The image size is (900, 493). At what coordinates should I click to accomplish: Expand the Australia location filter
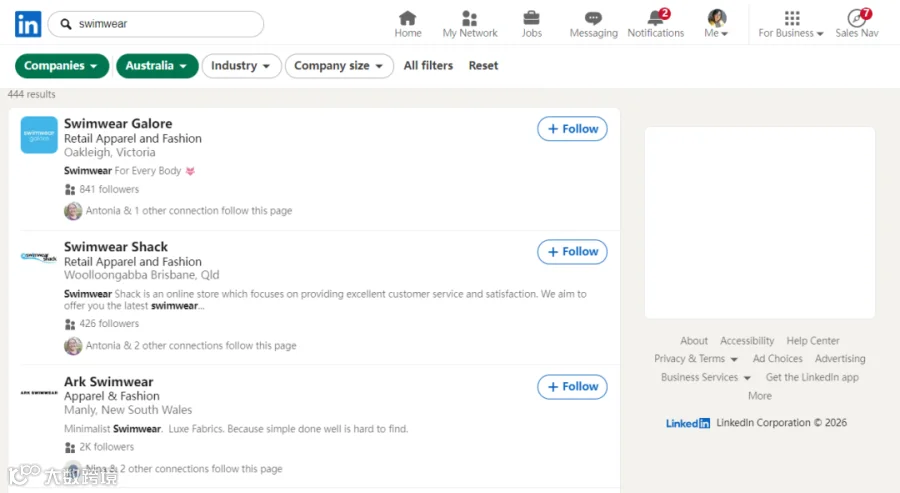coord(157,66)
